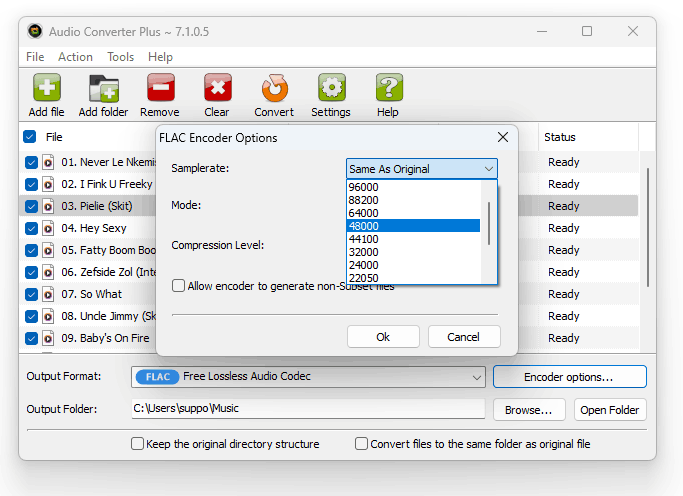This screenshot has height=496, width=683.
Task: Click the file icon of 04. Hey Sexy
Action: (x=48, y=229)
